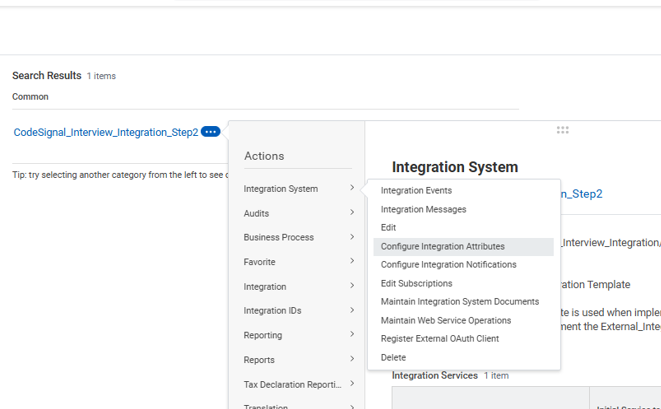The width and height of the screenshot is (661, 409).
Task: Click the Actions header in popup
Action: [264, 156]
